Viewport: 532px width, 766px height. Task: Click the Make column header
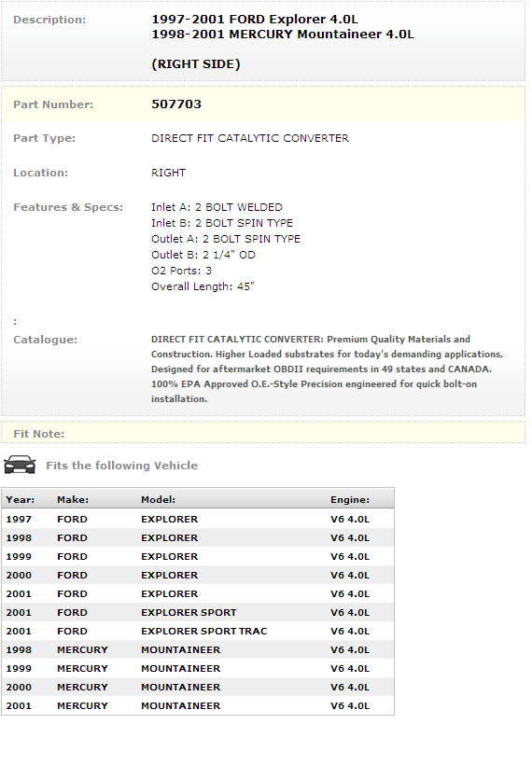tap(73, 500)
